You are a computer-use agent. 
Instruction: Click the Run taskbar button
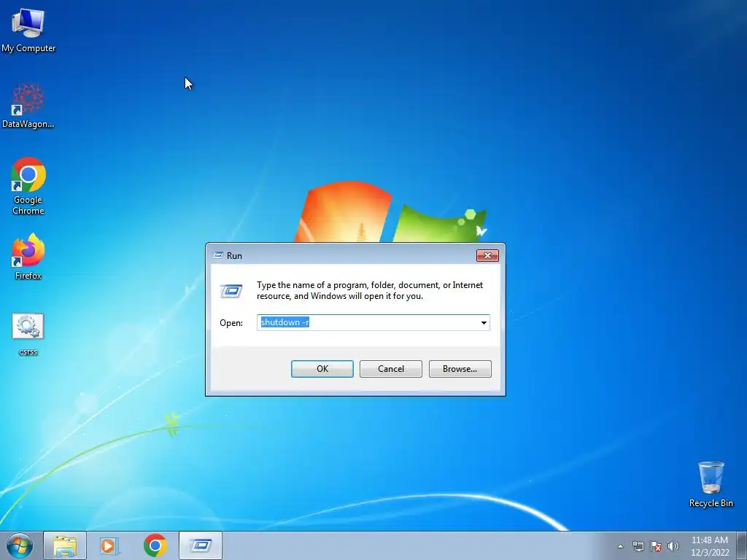point(201,545)
